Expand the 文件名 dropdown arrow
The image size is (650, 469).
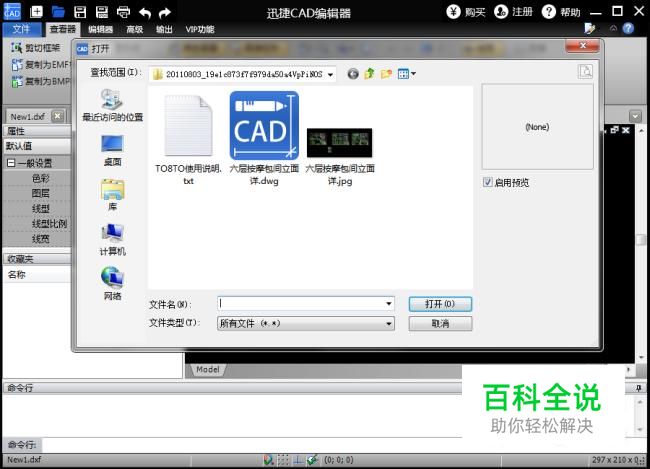click(x=389, y=304)
